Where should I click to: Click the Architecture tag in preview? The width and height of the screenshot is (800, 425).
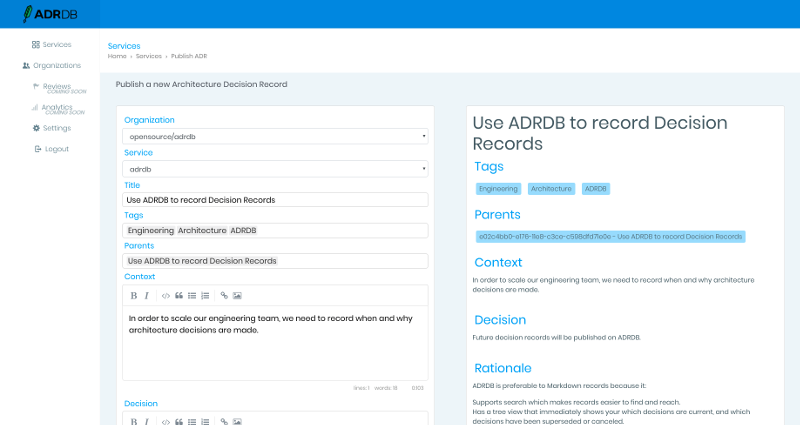(x=552, y=189)
